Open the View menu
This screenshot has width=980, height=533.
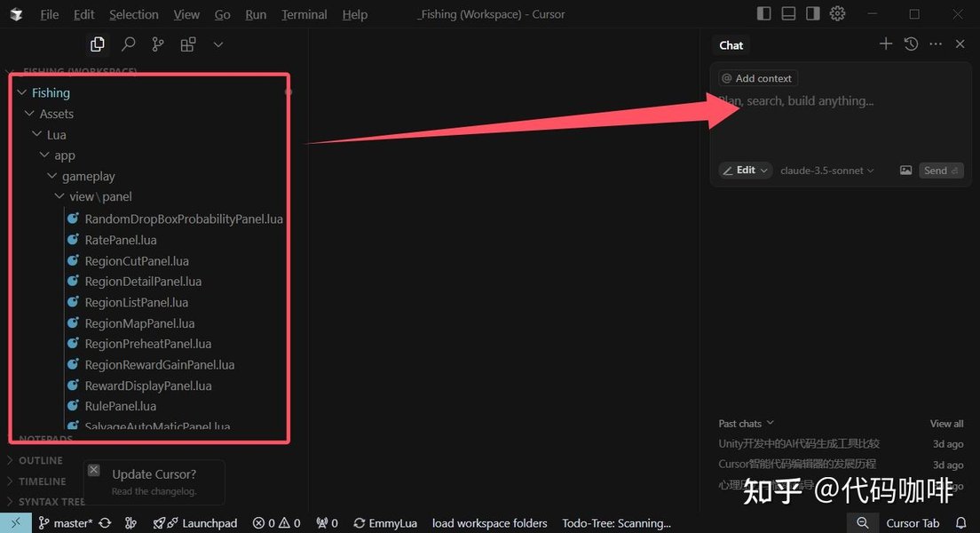186,14
